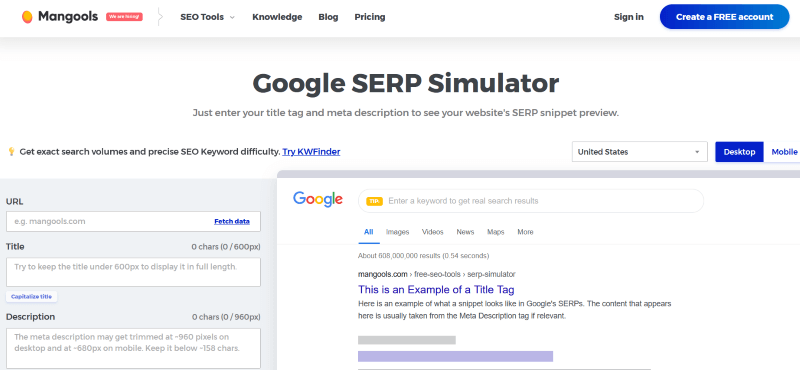Screen dimensions: 800x370
Task: Focus the Title text field
Action: click(133, 272)
